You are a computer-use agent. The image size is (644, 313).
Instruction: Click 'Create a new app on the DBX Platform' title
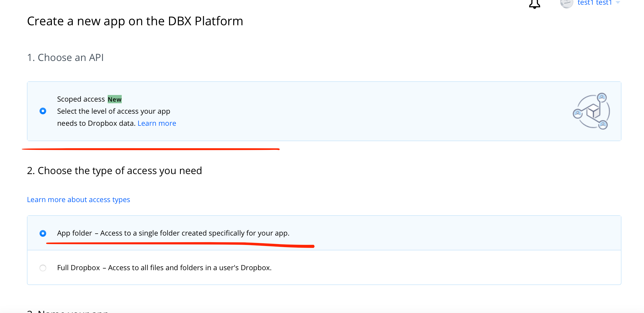coord(135,21)
